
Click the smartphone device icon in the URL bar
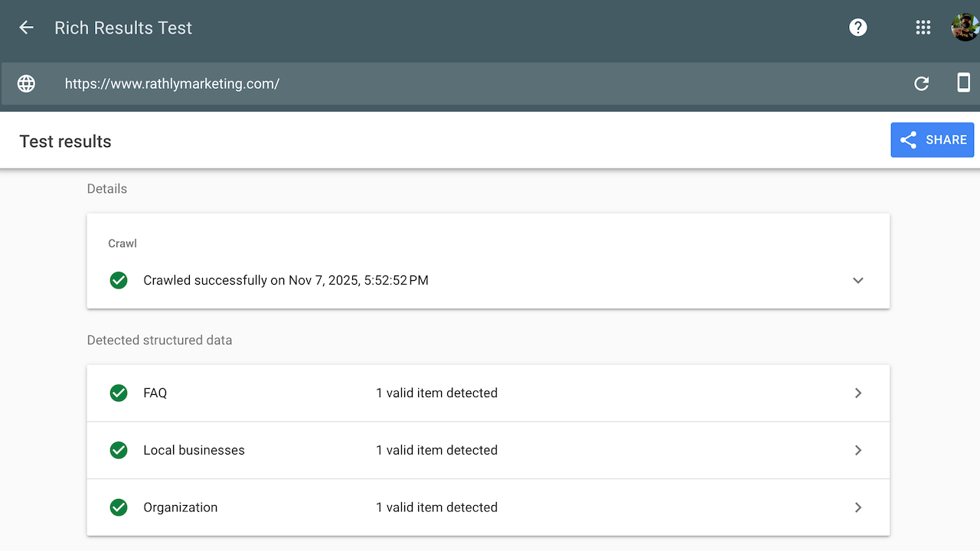964,83
